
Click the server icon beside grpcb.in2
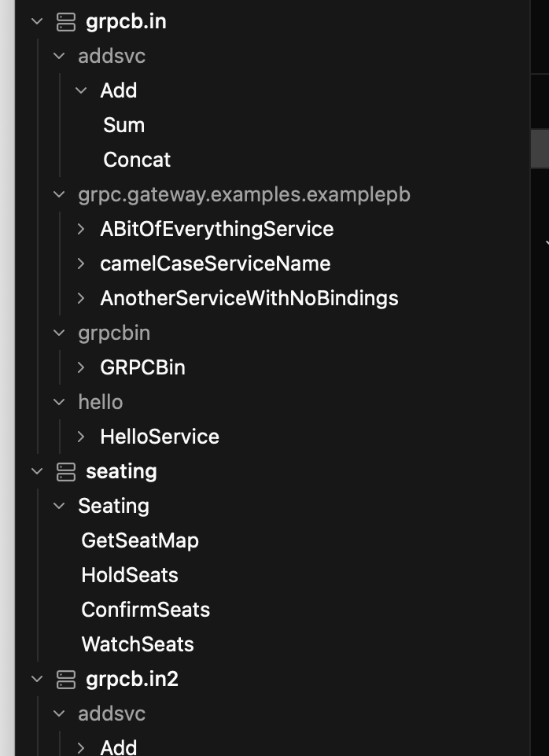coord(66,680)
